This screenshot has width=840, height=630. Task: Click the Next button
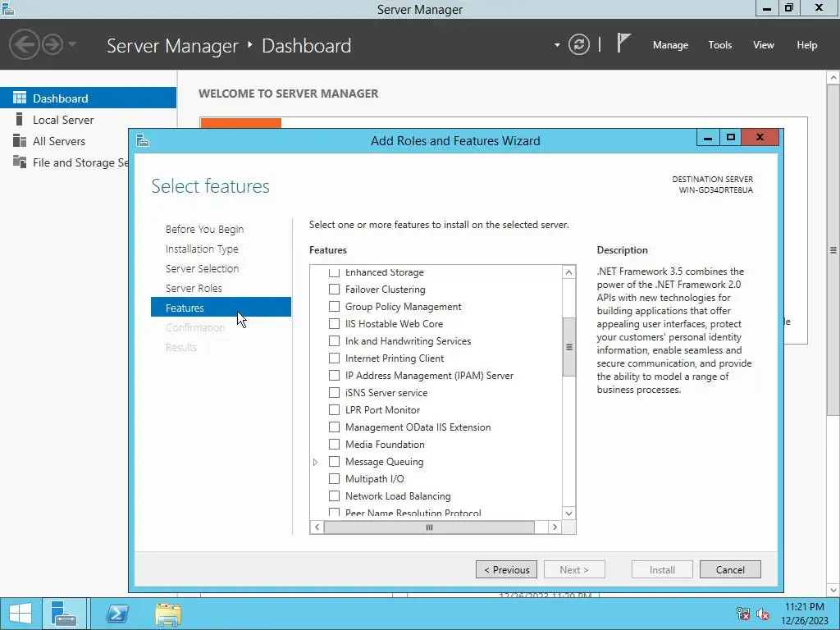[x=574, y=569]
